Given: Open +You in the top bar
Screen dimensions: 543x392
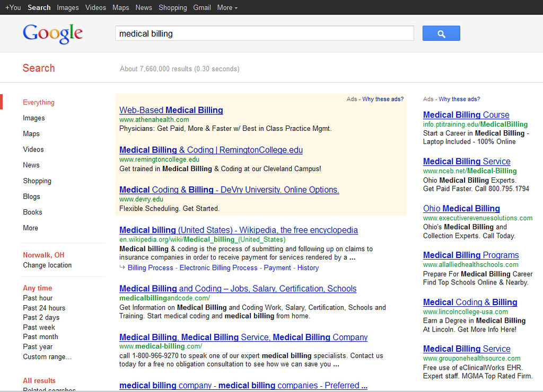Looking at the screenshot, I should pos(13,7).
